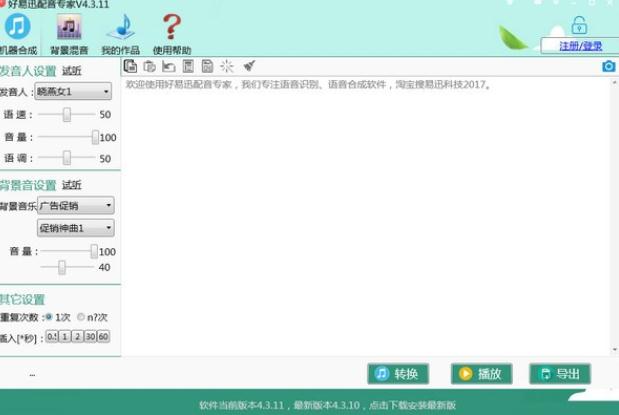Screen dimensions: 619x415
Task: Click the 背景音设置 section heading
Action: click(x=28, y=185)
